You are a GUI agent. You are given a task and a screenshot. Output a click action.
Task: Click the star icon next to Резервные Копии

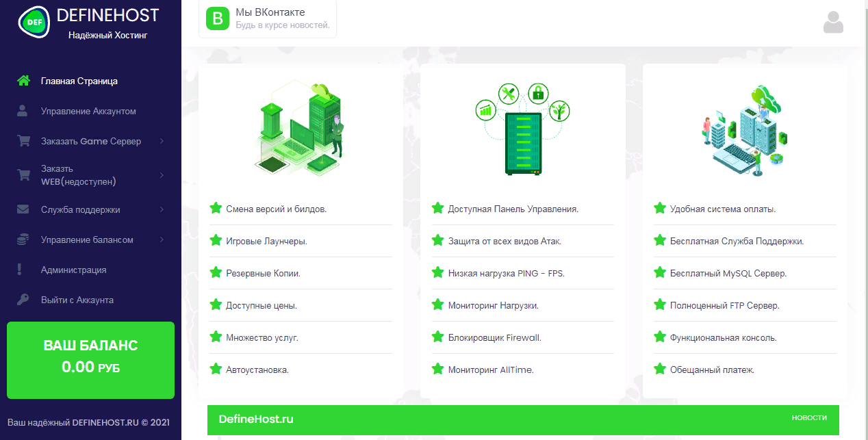216,272
